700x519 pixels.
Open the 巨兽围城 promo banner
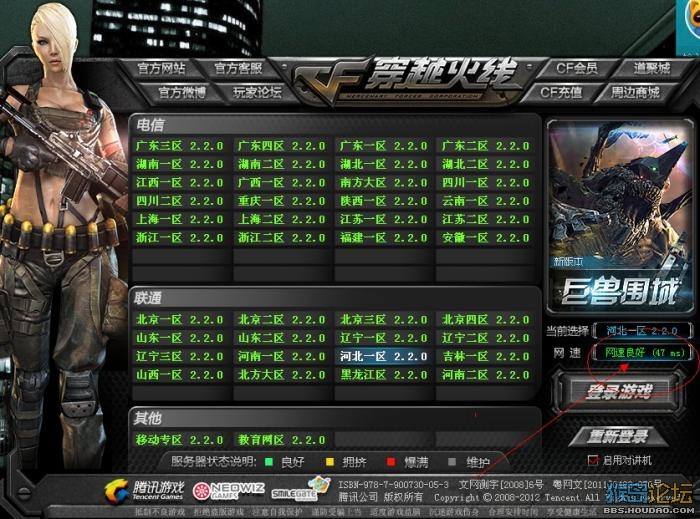(619, 216)
